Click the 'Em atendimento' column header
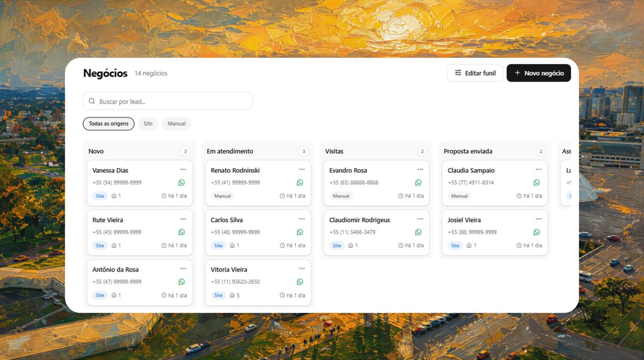 [230, 151]
